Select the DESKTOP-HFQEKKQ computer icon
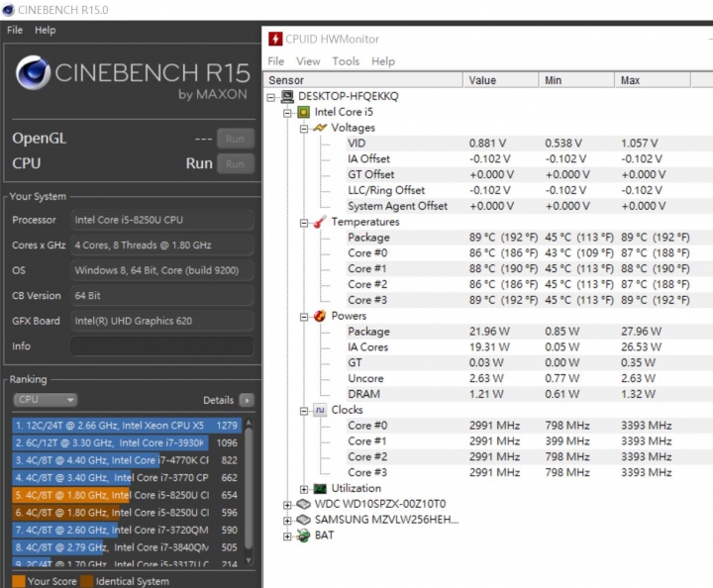 (x=287, y=96)
